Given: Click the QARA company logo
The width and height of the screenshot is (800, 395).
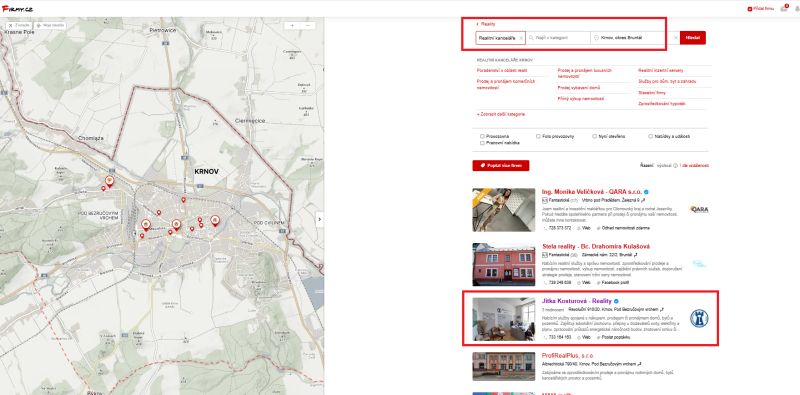Looking at the screenshot, I should pos(699,209).
